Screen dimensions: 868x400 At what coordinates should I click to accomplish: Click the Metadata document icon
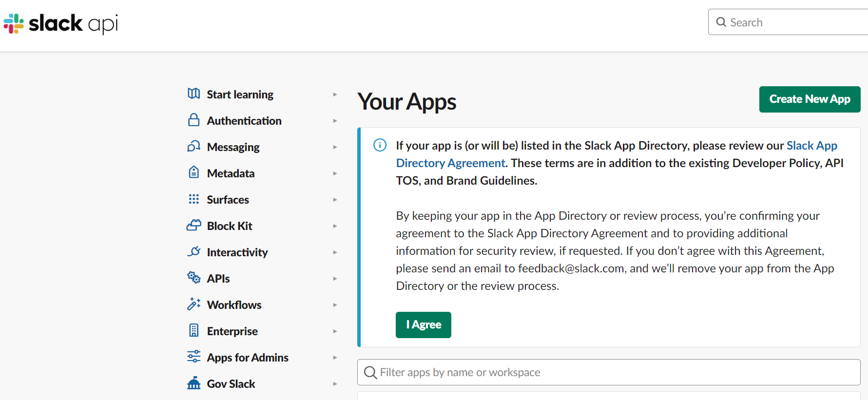point(194,172)
